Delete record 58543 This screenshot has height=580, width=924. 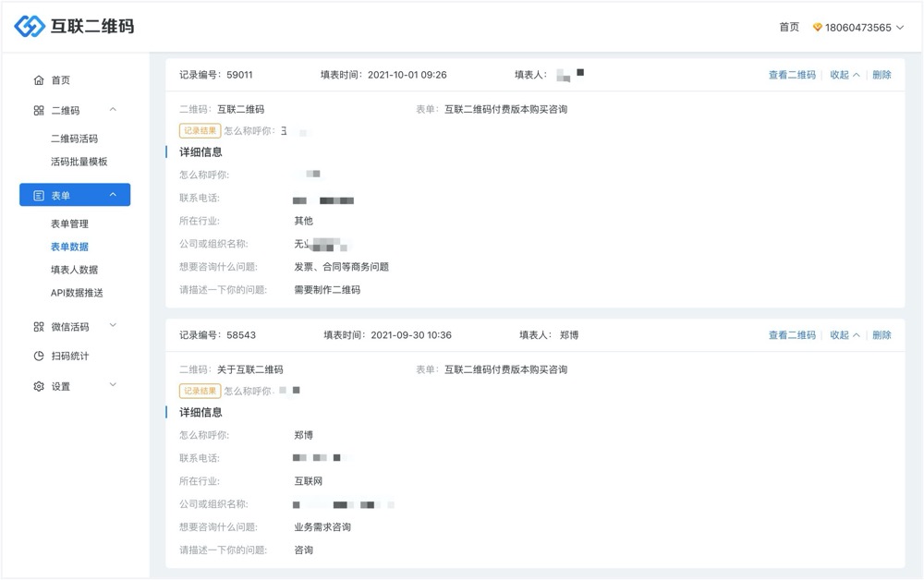(x=881, y=335)
